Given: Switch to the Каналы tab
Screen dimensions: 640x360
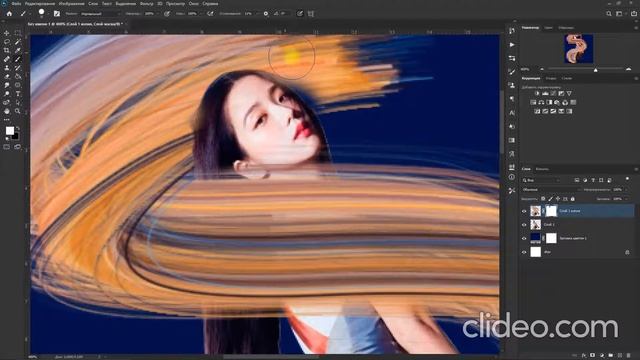Looking at the screenshot, I should point(542,169).
